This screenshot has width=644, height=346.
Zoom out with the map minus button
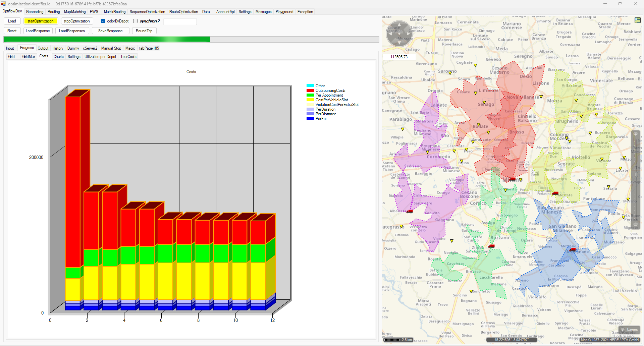635,225
